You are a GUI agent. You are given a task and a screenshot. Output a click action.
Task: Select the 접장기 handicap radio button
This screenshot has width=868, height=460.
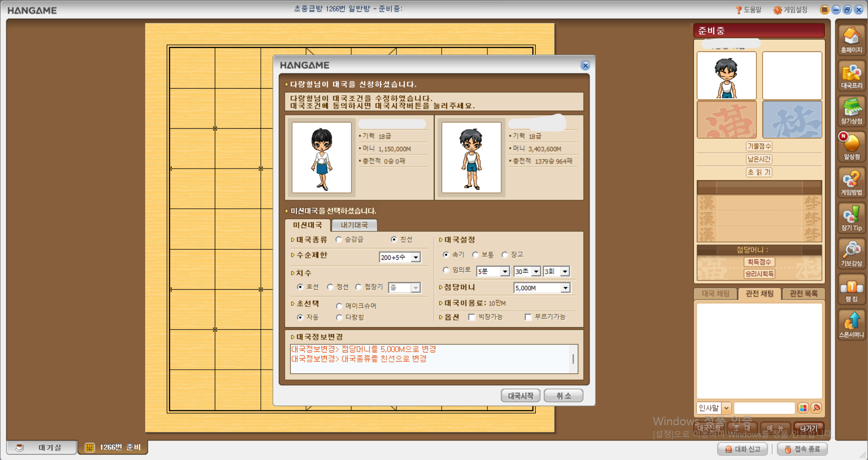point(359,287)
